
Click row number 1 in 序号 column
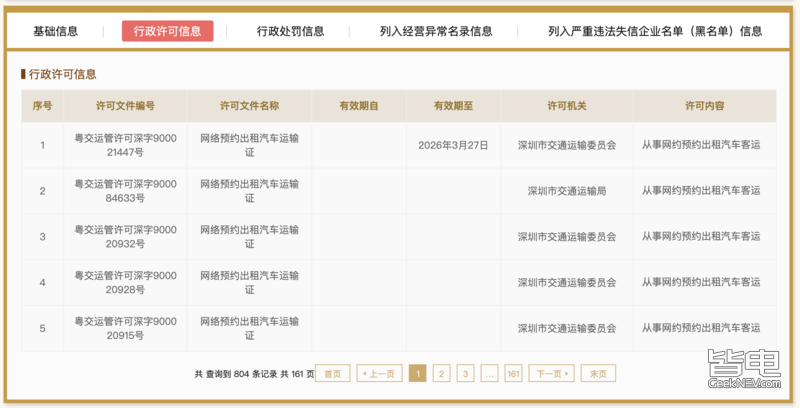click(42, 145)
